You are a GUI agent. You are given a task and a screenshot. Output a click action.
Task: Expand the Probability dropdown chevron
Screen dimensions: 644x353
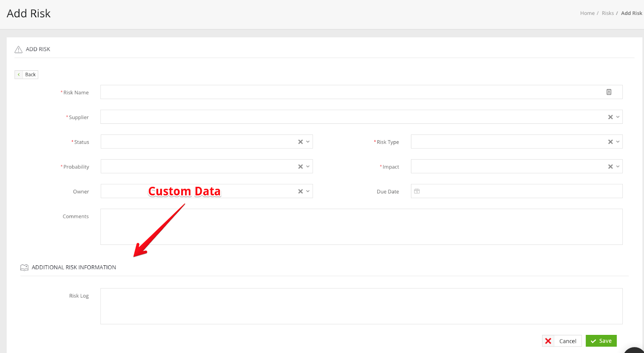(308, 166)
